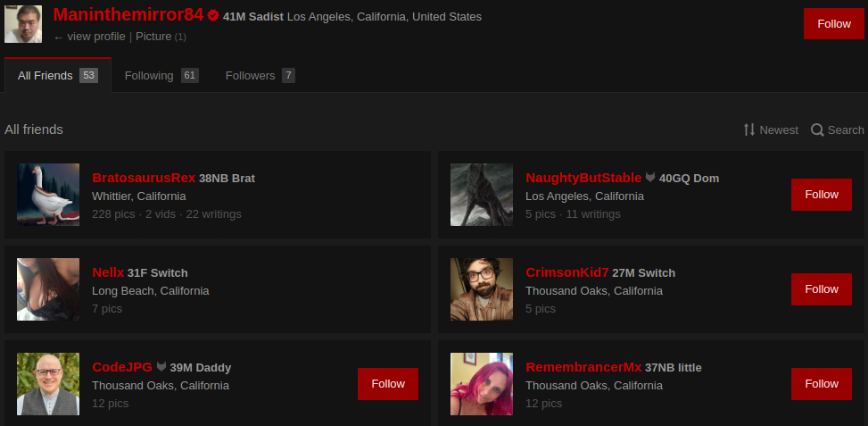Screen dimensions: 868x426
Task: Switch to the All Friends tab
Action: (58, 75)
